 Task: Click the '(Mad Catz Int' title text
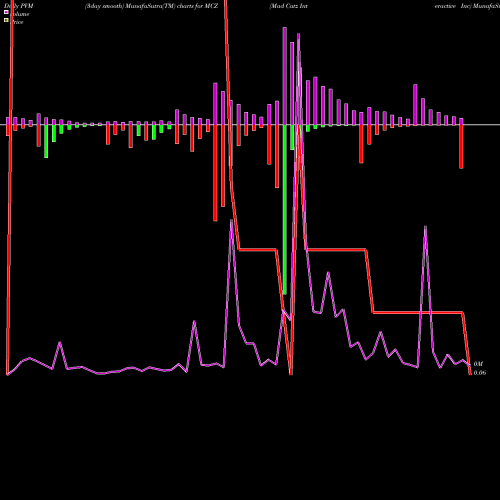click(x=288, y=6)
